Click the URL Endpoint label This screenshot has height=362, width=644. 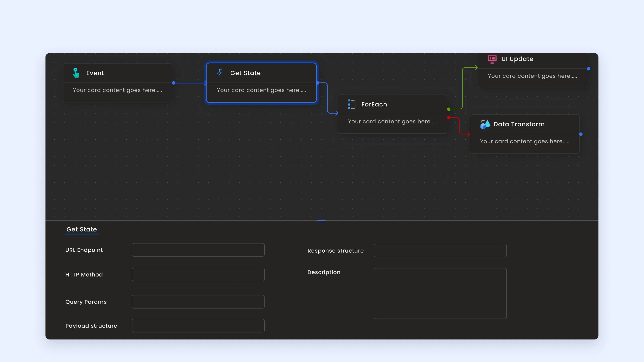click(x=84, y=250)
